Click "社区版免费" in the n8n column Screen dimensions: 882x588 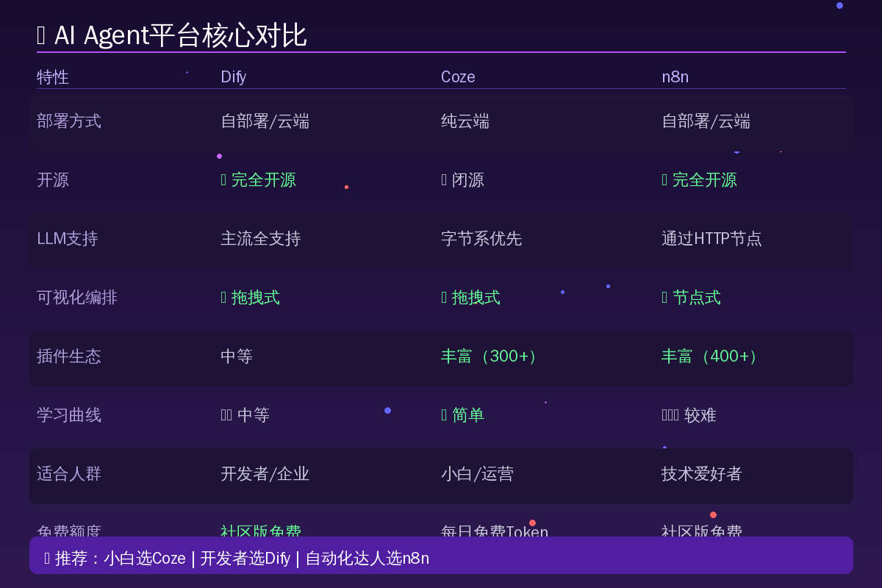click(x=702, y=531)
